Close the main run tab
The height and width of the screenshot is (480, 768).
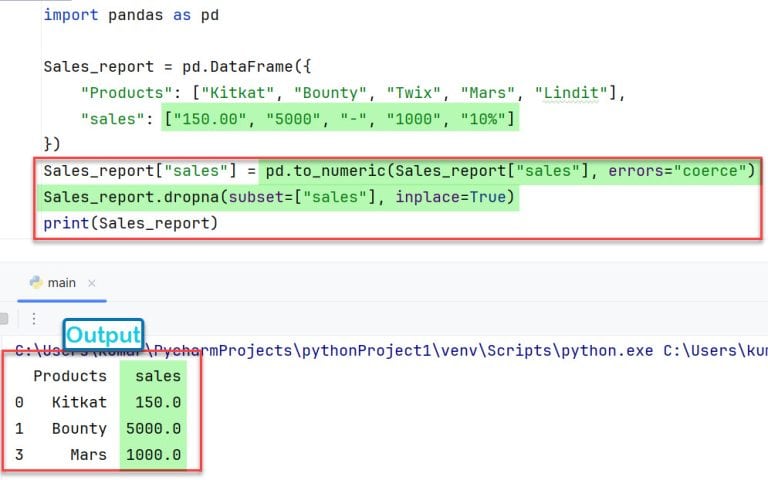click(92, 283)
